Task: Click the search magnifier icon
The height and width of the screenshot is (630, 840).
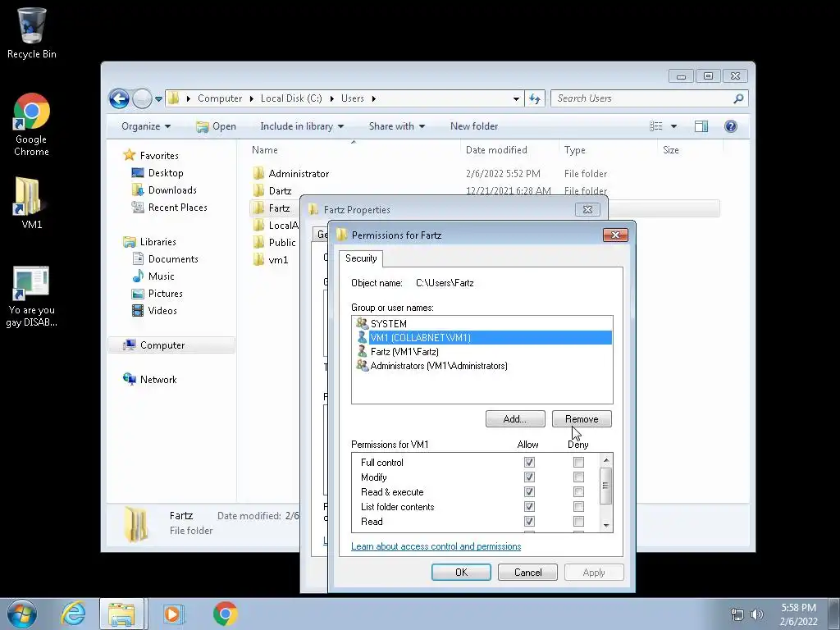Action: tap(738, 98)
